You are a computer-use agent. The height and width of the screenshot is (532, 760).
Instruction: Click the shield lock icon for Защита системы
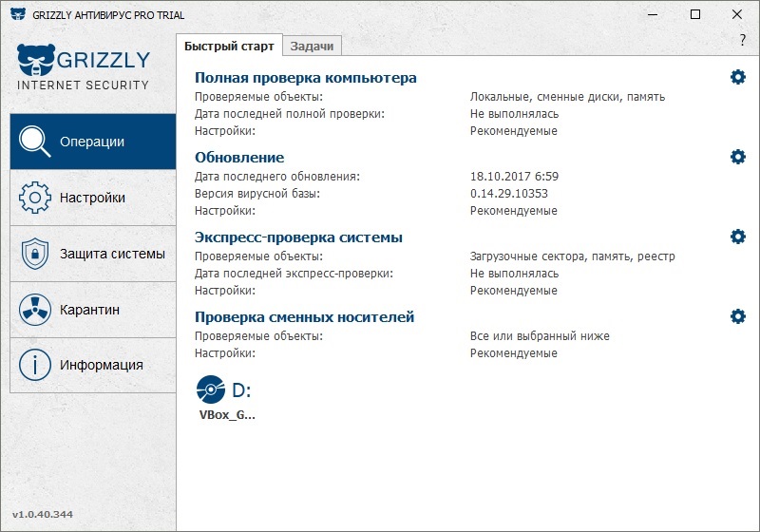click(x=34, y=254)
